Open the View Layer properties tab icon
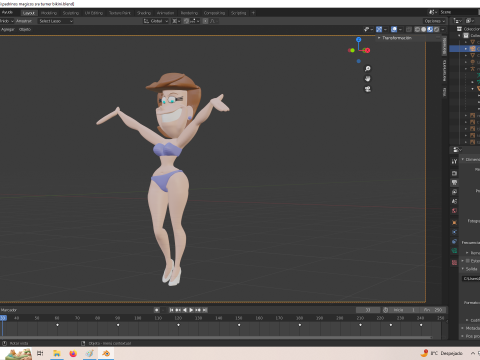The width and height of the screenshot is (480, 360). pyautogui.click(x=454, y=192)
